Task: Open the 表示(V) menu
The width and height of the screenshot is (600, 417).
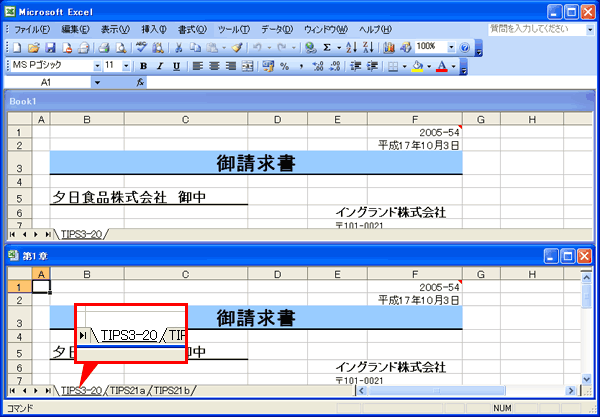Action: (116, 29)
